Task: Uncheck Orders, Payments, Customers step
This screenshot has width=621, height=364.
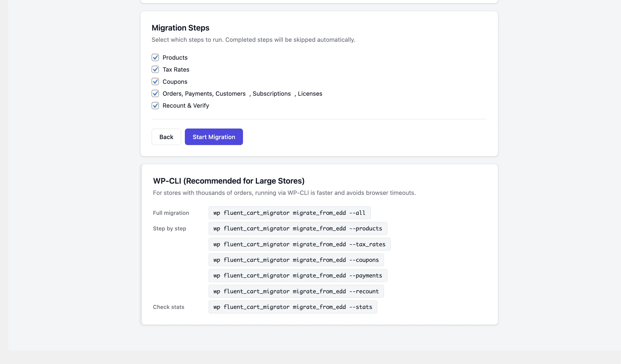Action: point(155,93)
